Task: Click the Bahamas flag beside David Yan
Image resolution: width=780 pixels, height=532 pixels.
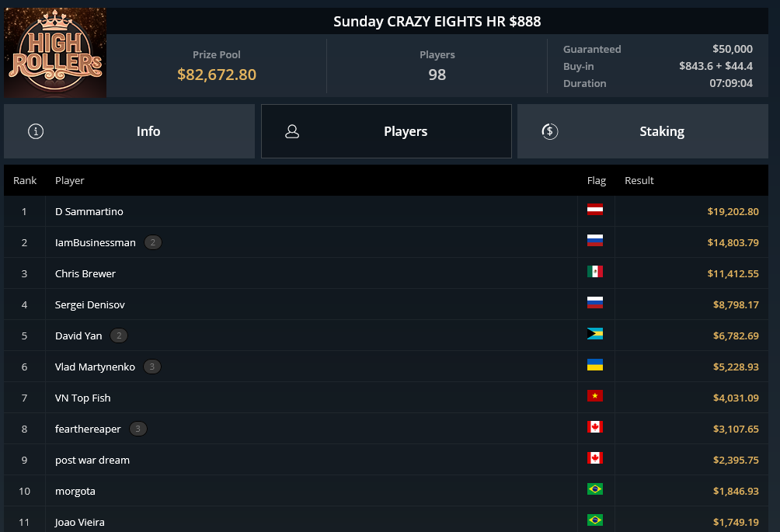Action: (x=595, y=334)
